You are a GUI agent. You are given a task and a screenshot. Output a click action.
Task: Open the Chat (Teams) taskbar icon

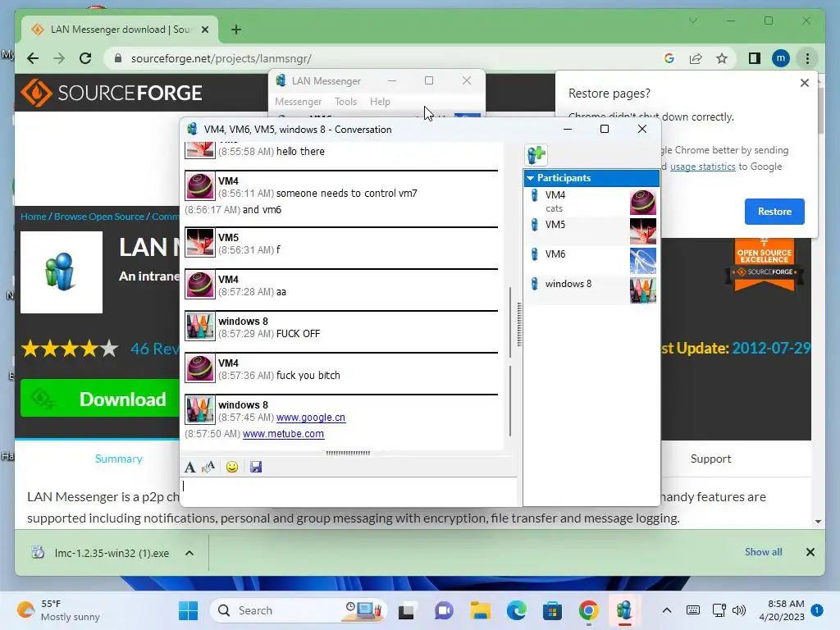(x=444, y=610)
